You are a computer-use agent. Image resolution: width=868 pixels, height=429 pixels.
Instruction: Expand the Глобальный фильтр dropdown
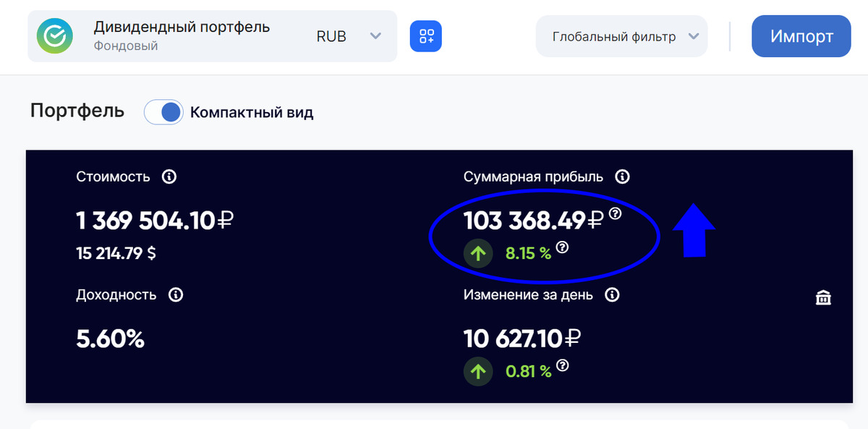694,36
